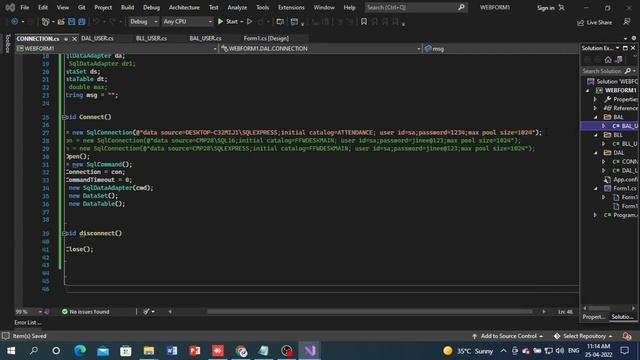Image resolution: width=640 pixels, height=360 pixels.
Task: Open Chrome from the taskbar
Action: coord(241,351)
